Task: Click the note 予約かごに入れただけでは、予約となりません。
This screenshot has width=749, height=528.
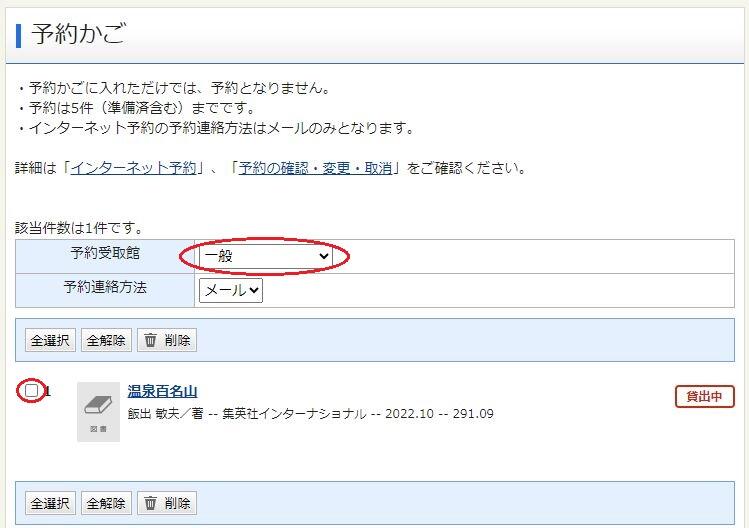Action: [175, 88]
